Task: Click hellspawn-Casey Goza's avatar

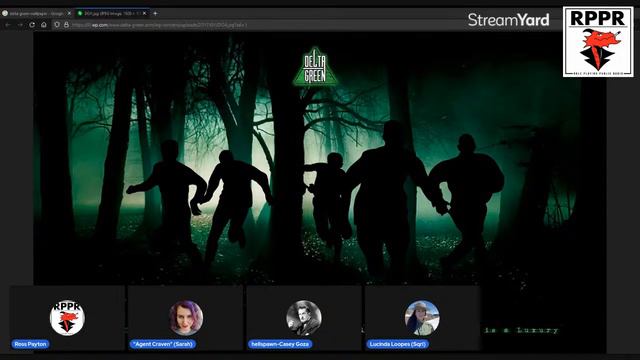Action: click(x=304, y=318)
